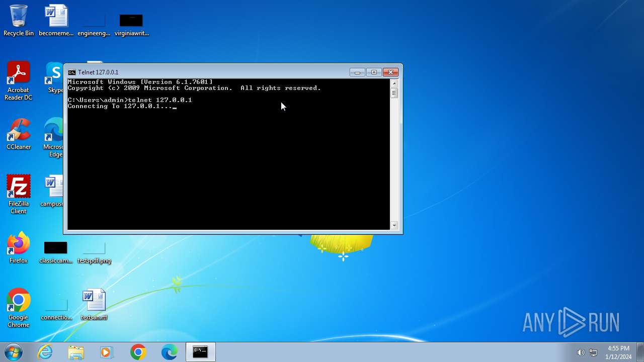Open File Explorer from taskbar
The image size is (644, 362).
(x=76, y=352)
